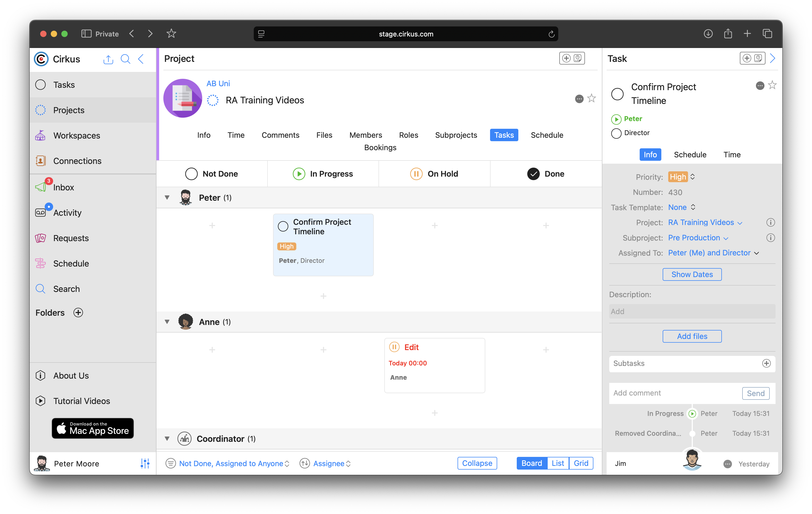The image size is (812, 514).
Task: Click sidebar settings sliders icon by Peter Moore
Action: 145,463
